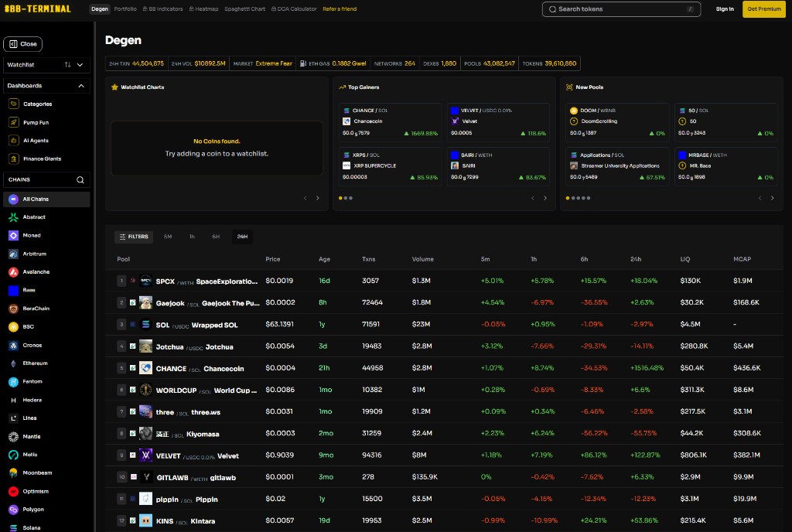Focus the Search tokens field
This screenshot has width=792, height=532.
pos(621,9)
